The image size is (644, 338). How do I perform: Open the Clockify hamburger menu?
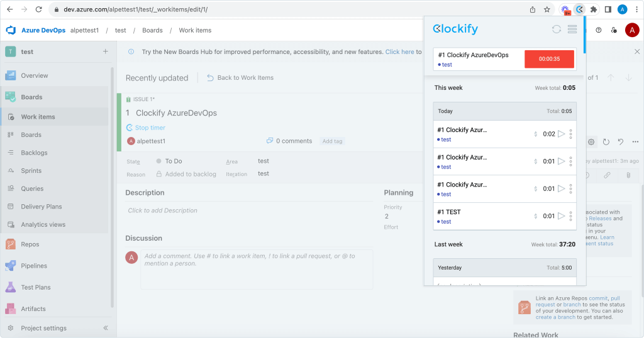tap(572, 29)
